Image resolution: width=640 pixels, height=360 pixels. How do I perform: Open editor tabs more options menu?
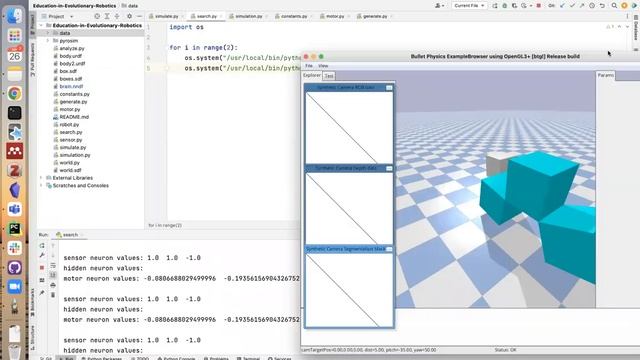point(627,16)
